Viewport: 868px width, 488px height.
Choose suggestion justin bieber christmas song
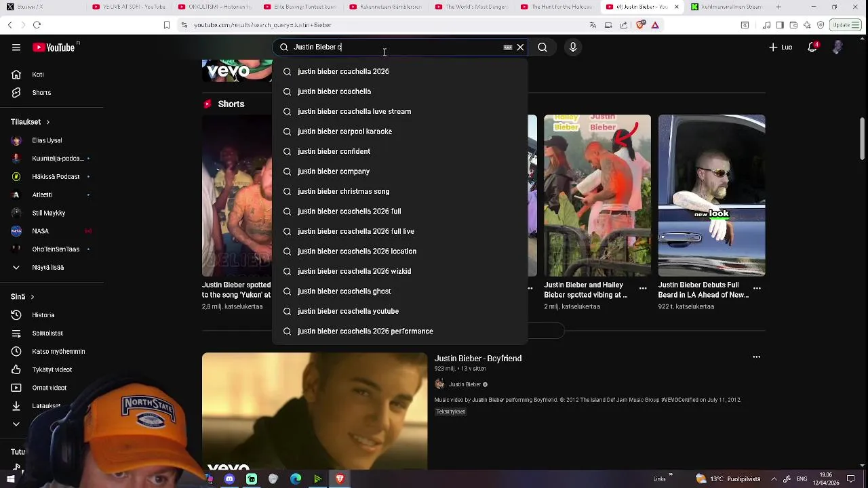400,191
